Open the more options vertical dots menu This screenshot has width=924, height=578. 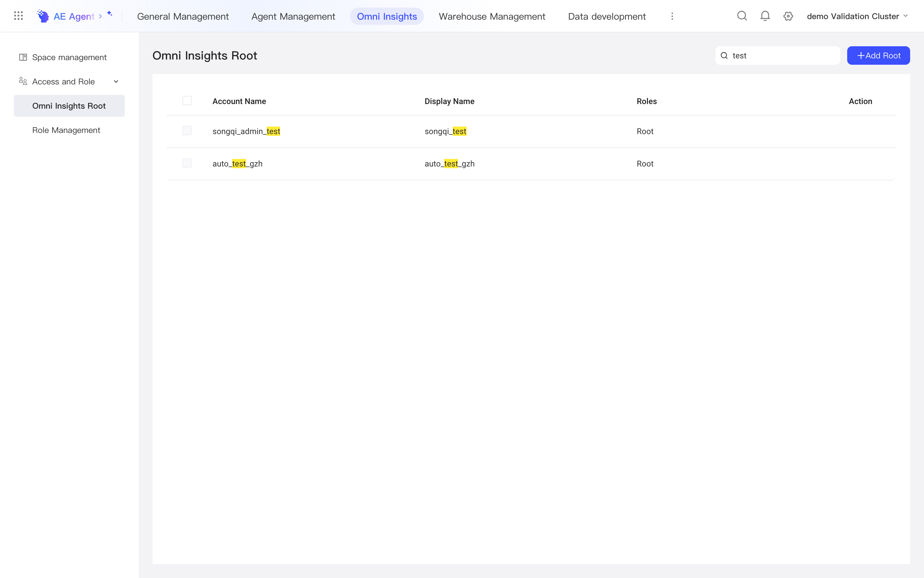coord(672,16)
